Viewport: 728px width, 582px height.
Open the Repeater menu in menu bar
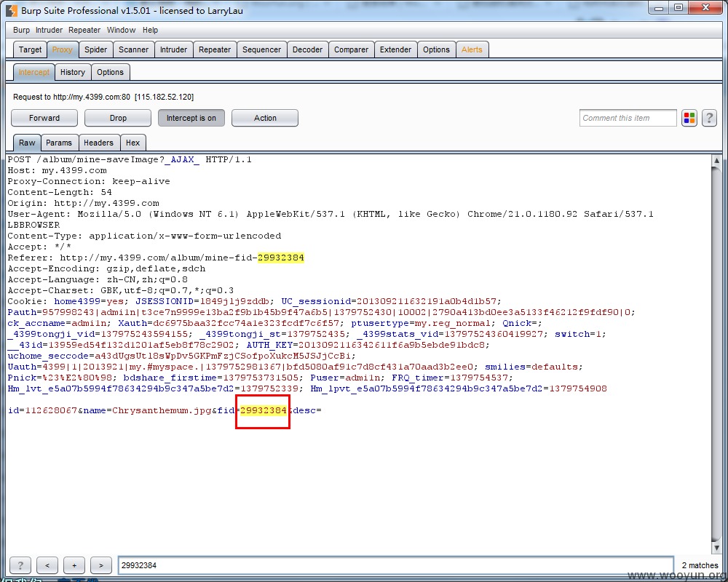[84, 30]
